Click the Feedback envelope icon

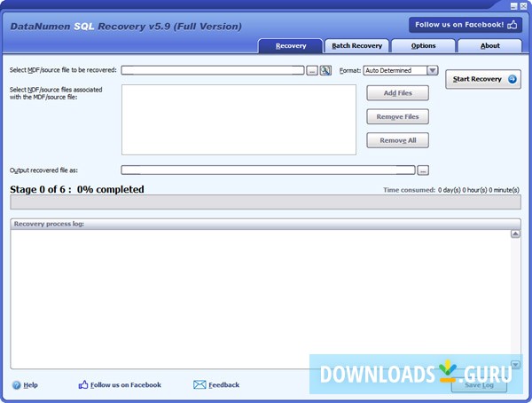tap(199, 384)
